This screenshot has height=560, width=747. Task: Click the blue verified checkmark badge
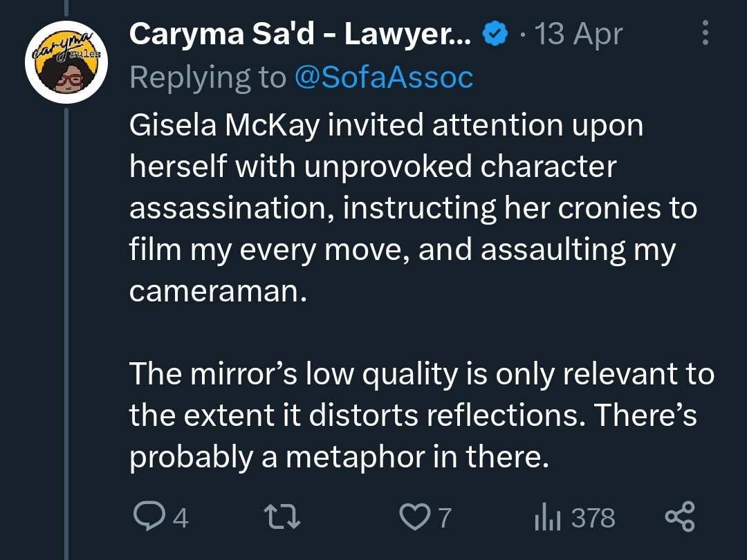(494, 35)
